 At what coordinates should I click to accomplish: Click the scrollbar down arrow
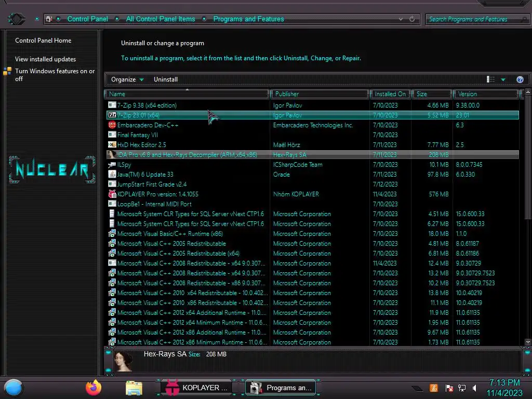[528, 342]
